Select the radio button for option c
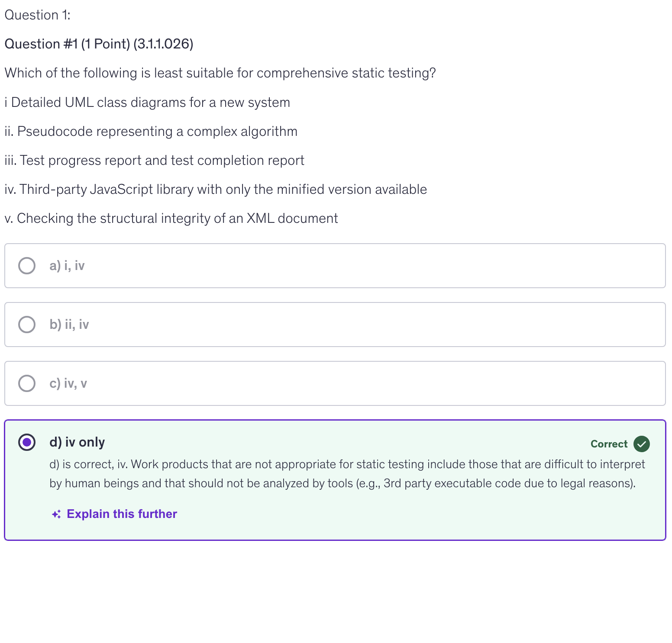Image resolution: width=672 pixels, height=643 pixels. click(x=27, y=383)
